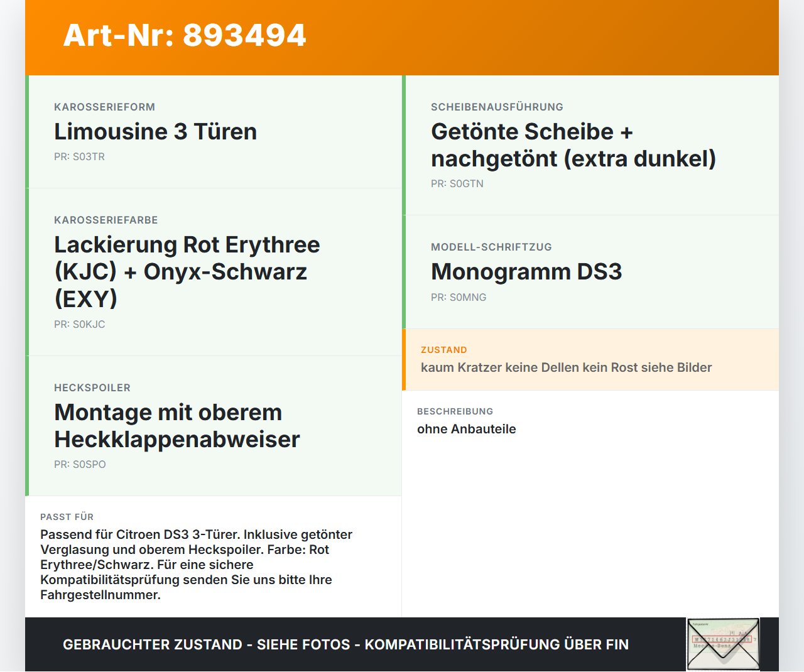Screen dimensions: 804x672
Task: Select the label 'BESCHREIBUNG'
Action: point(455,411)
